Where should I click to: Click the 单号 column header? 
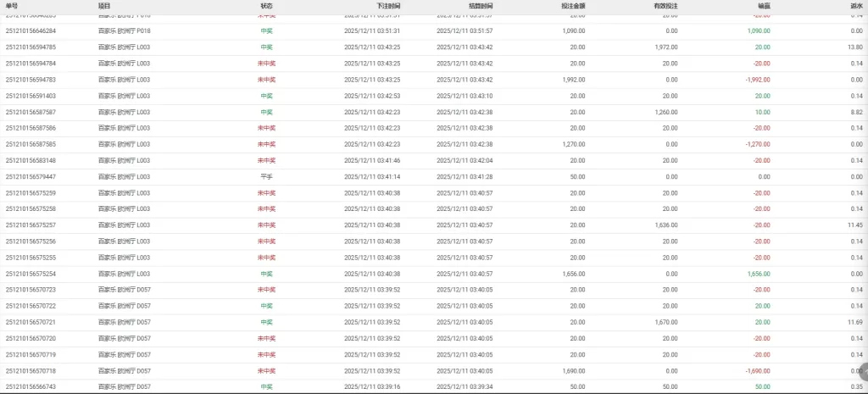tap(11, 5)
